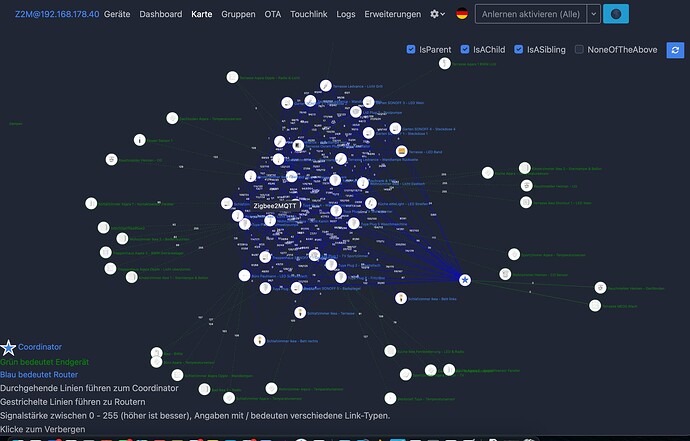
Task: Click Terrasse Ledvance - Licht Grill node
Action: pos(326,85)
